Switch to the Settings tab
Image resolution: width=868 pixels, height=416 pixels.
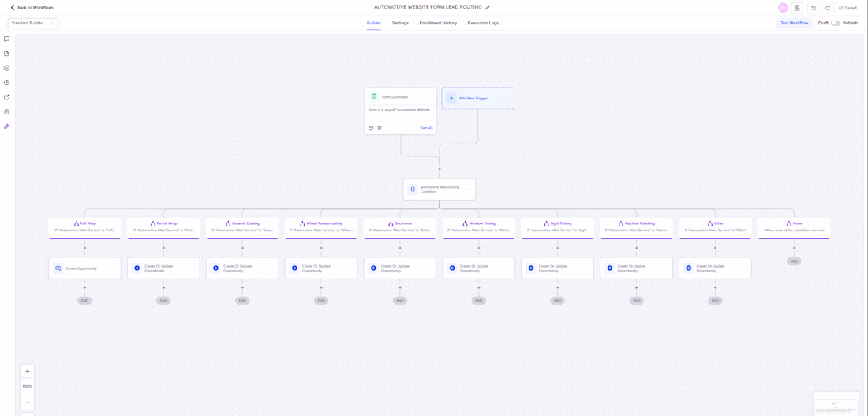coord(400,23)
